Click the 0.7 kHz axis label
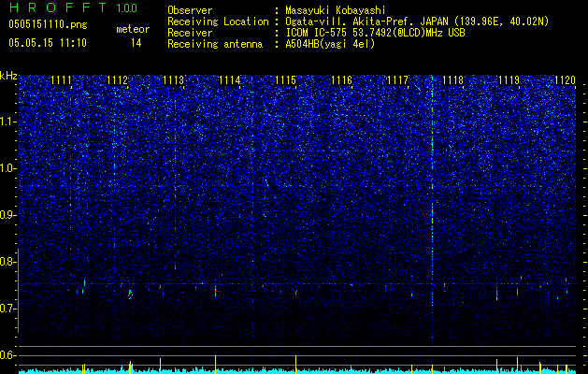 [x=8, y=309]
